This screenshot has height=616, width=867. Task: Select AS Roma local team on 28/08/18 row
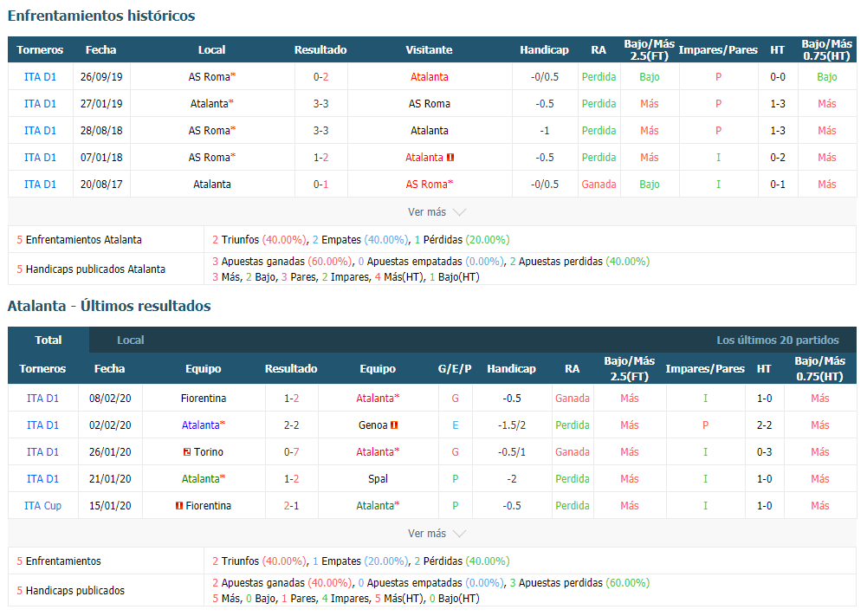(x=212, y=131)
